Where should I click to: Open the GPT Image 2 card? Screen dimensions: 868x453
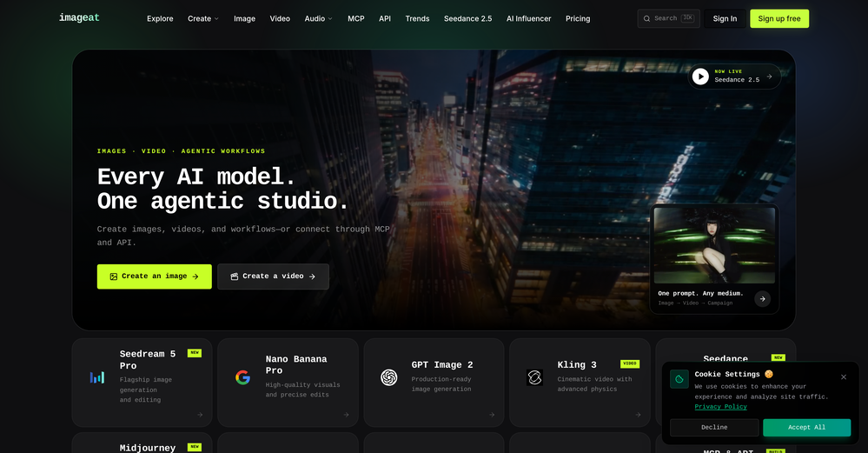coord(434,382)
